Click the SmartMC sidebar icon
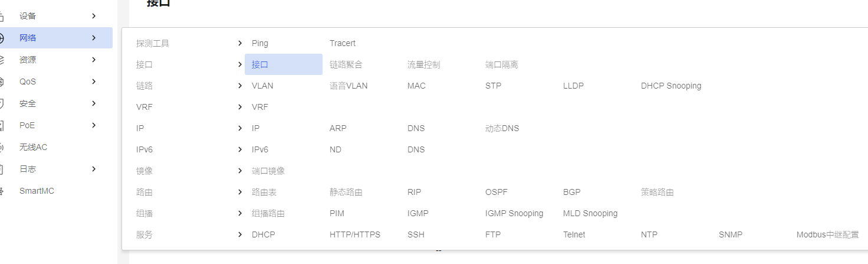The height and width of the screenshot is (264, 868). point(2,191)
